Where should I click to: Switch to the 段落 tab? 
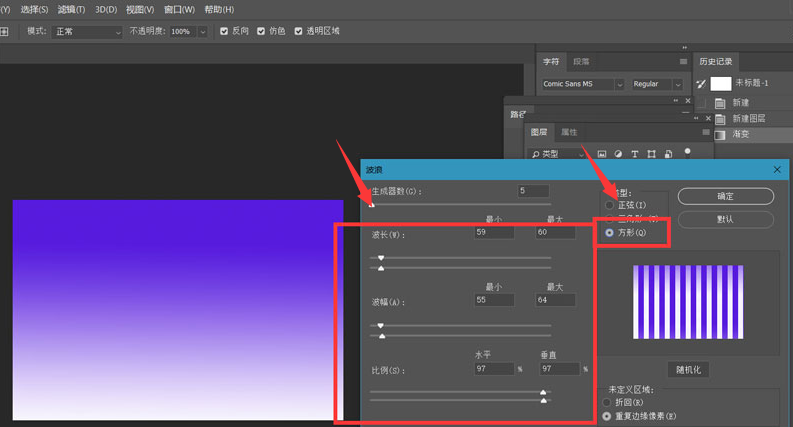click(581, 62)
